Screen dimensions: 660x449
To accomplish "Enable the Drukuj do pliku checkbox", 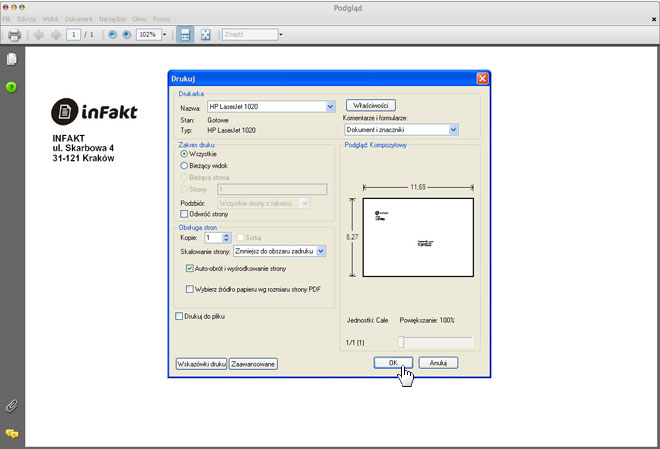I will coord(179,316).
